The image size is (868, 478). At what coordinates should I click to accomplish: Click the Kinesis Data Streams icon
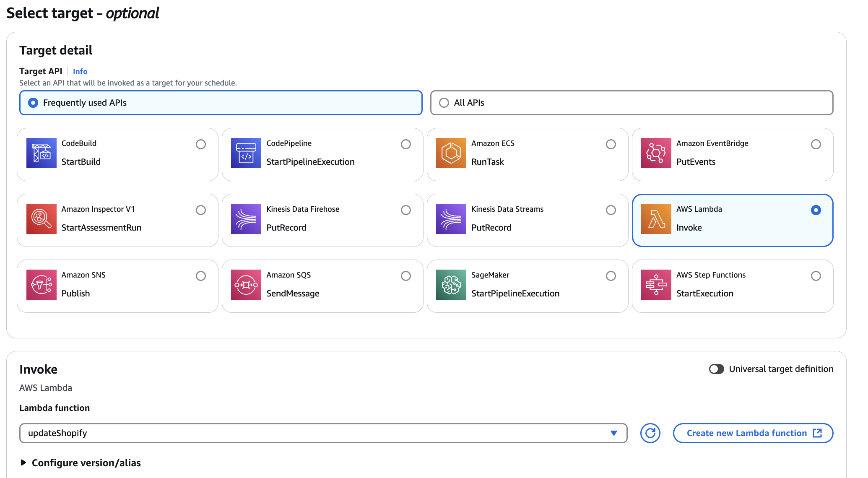tap(451, 219)
